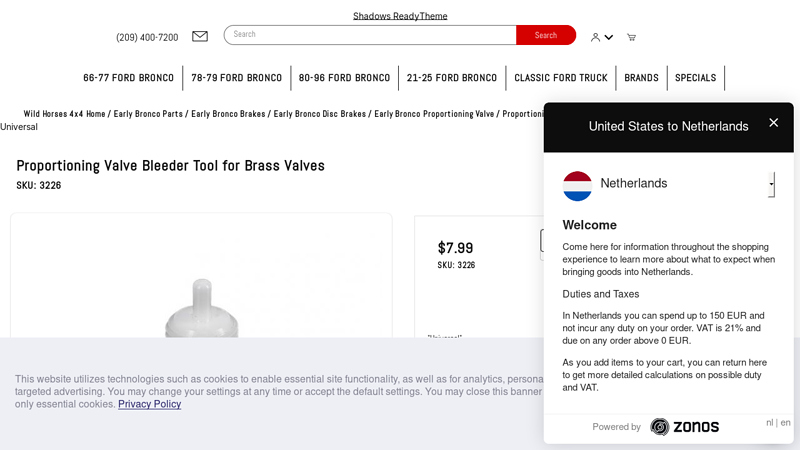This screenshot has width=800, height=450.
Task: Open the 80-96 Ford Bronco menu
Action: (x=344, y=78)
